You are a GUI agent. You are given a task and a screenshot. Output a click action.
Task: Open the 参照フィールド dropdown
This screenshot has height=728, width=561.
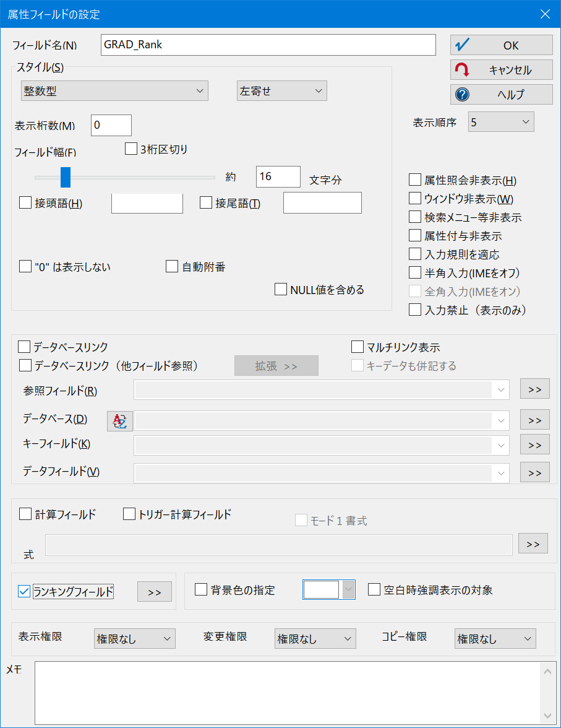(322, 390)
